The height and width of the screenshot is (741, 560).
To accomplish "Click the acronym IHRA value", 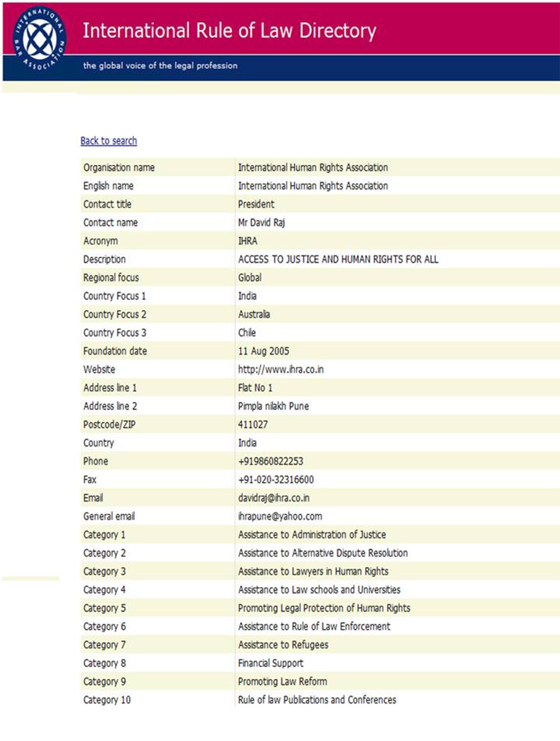I will pyautogui.click(x=248, y=241).
